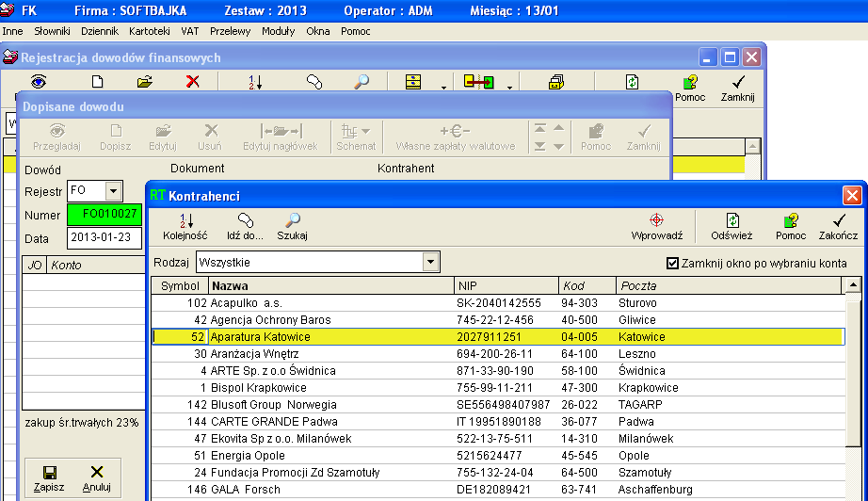Click the Zapisz save button
The width and height of the screenshot is (868, 501).
point(49,478)
